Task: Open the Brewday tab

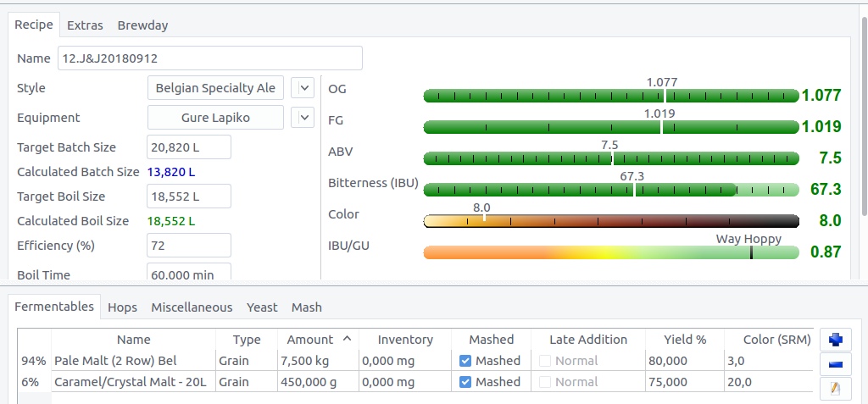Action: 142,25
